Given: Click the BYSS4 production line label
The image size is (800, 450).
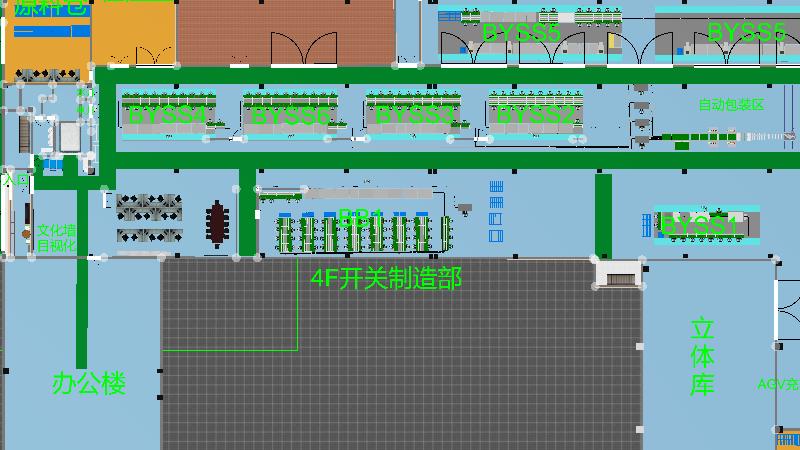Looking at the screenshot, I should coord(167,115).
